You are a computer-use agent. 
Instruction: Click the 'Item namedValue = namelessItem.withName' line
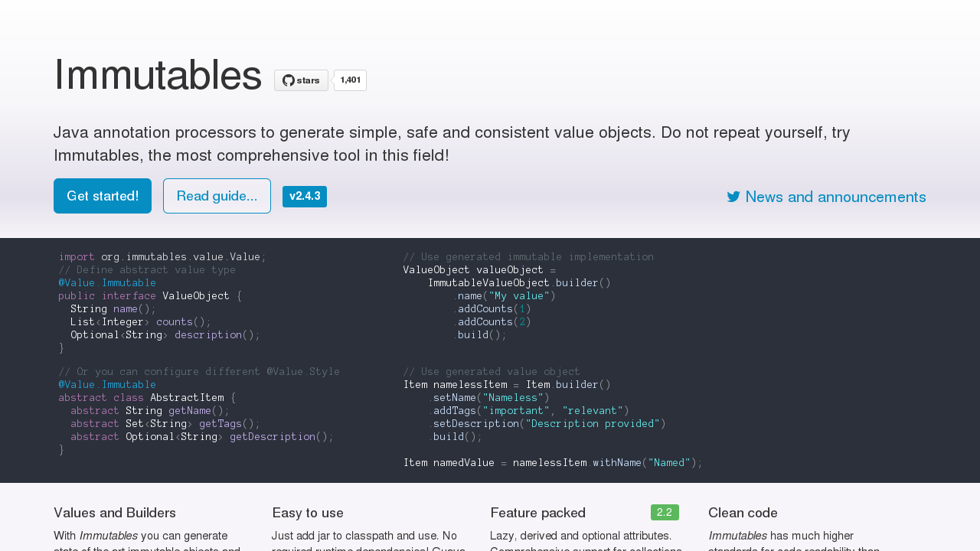pyautogui.click(x=553, y=463)
